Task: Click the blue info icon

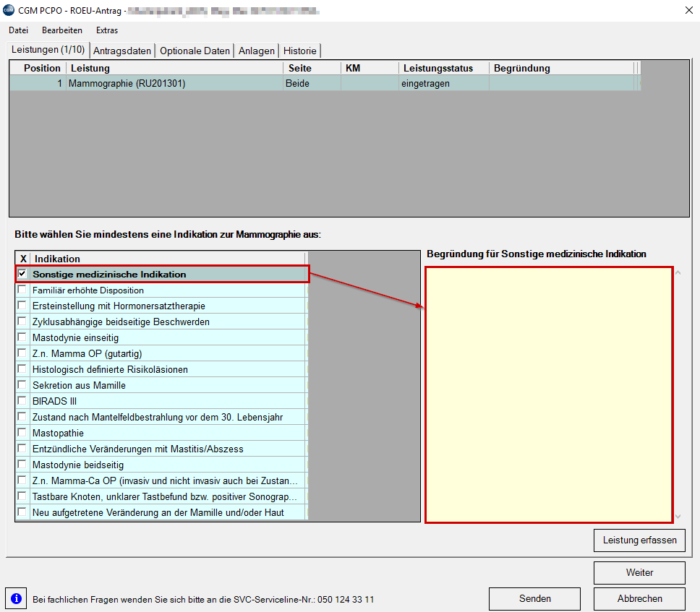Action: [x=16, y=598]
